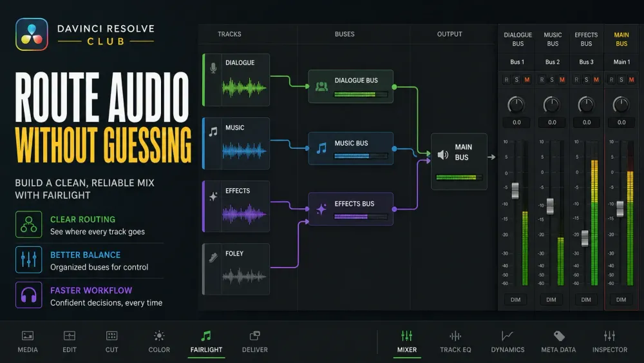The width and height of the screenshot is (644, 363).
Task: Click the output arrow right of Main Bus
Action: (x=491, y=157)
